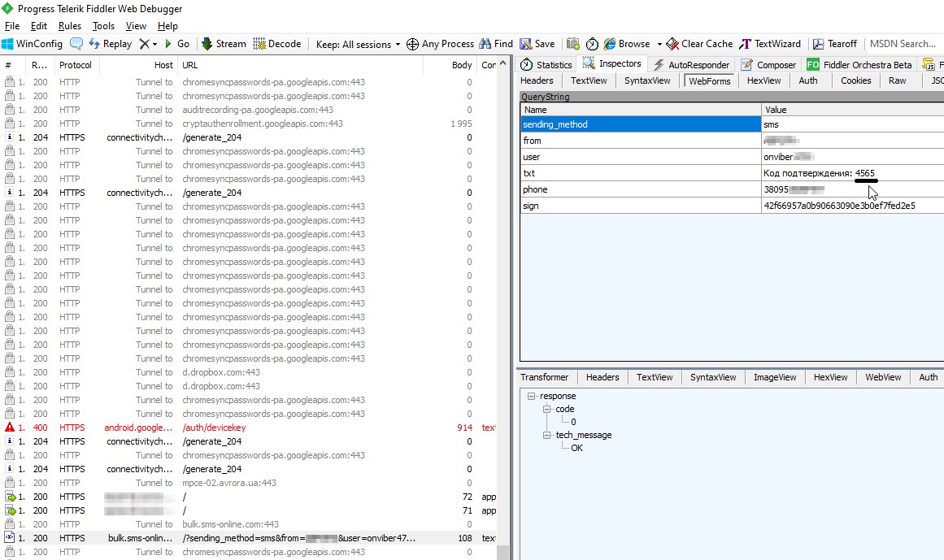
Task: Collapse the response tree node
Action: tap(531, 396)
